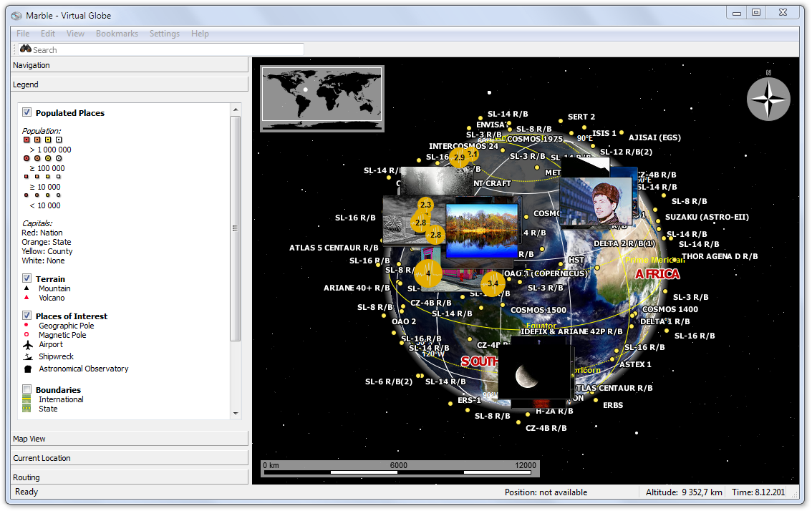Expand the Current Location panel
Screen dimensions: 812x511
(130, 458)
